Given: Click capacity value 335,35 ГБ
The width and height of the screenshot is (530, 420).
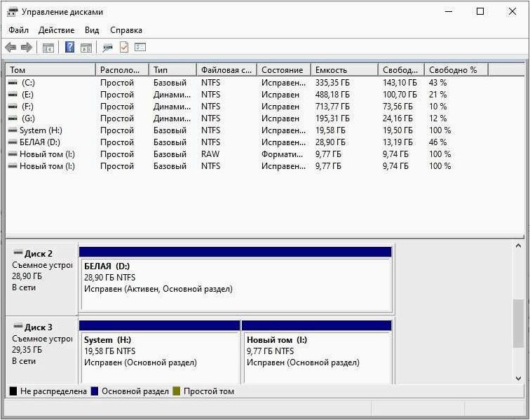Looking at the screenshot, I should point(332,83).
